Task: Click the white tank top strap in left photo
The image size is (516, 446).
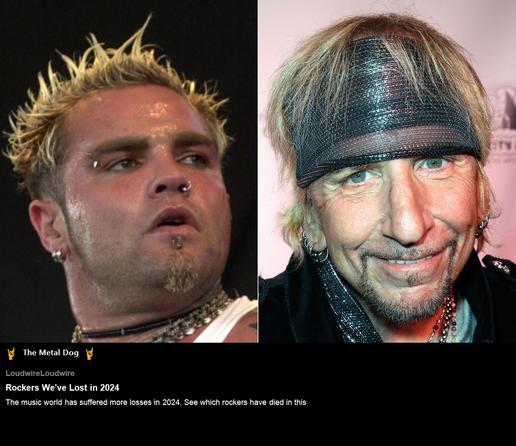Action: pos(230,322)
